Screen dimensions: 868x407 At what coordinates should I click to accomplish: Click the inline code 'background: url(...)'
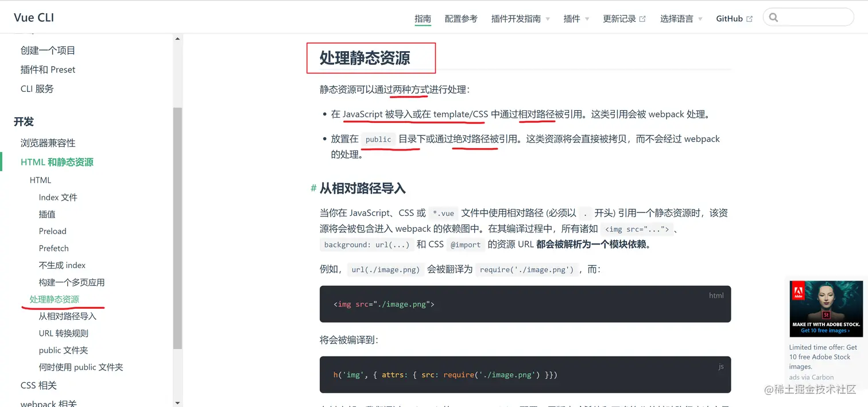(367, 245)
